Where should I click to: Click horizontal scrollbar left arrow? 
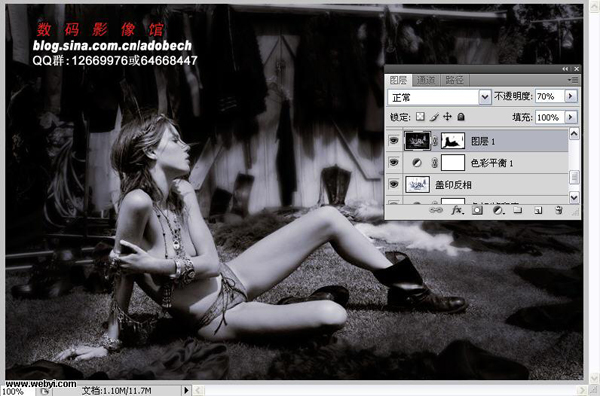coord(197,391)
